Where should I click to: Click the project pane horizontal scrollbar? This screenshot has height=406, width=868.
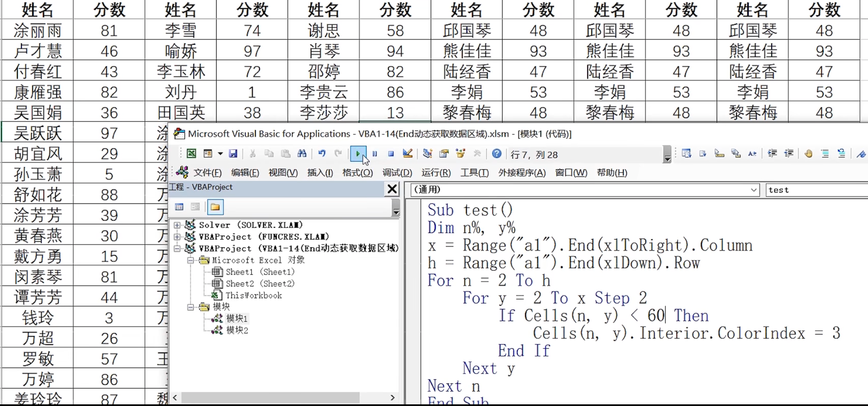[x=270, y=397]
